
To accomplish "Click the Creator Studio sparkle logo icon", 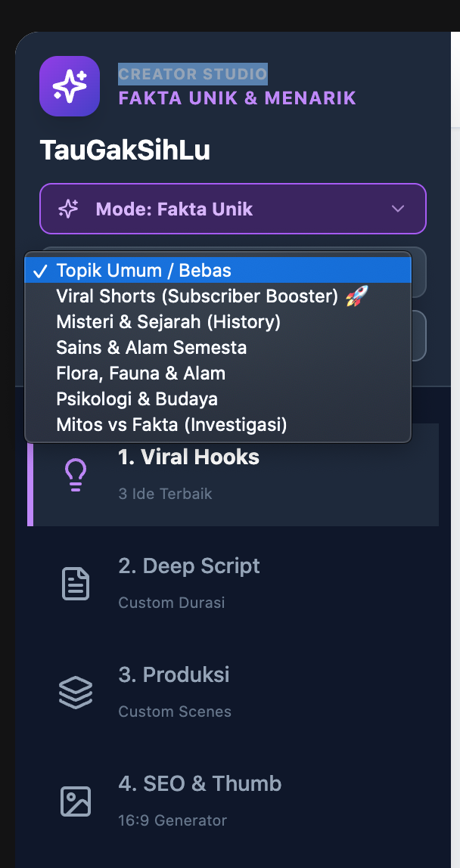I will [70, 86].
